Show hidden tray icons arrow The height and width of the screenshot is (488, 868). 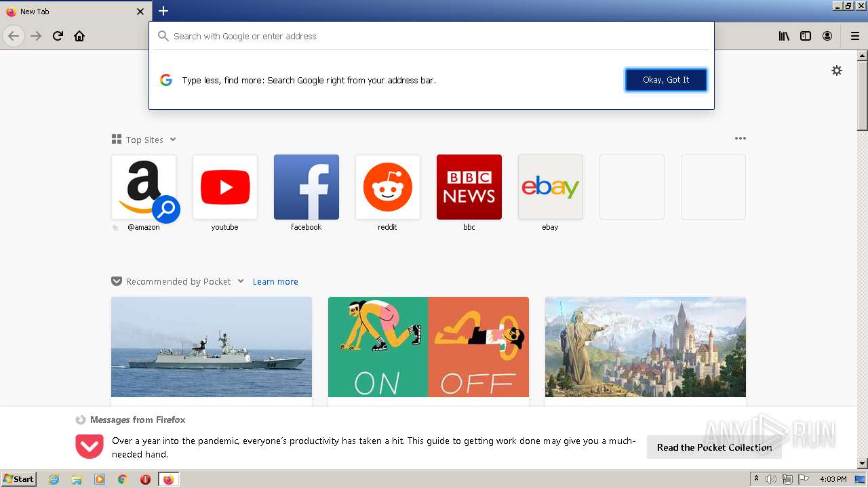pos(756,479)
